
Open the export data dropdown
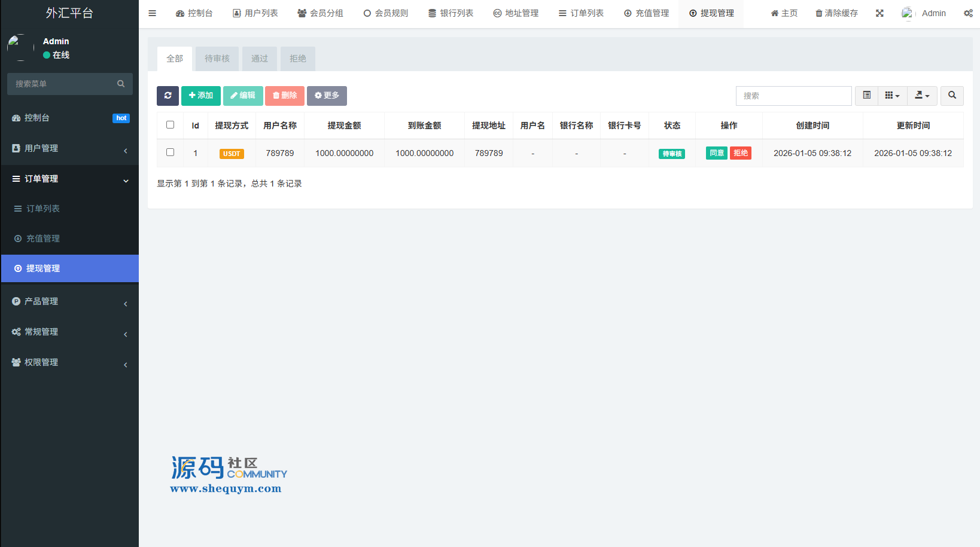click(922, 96)
